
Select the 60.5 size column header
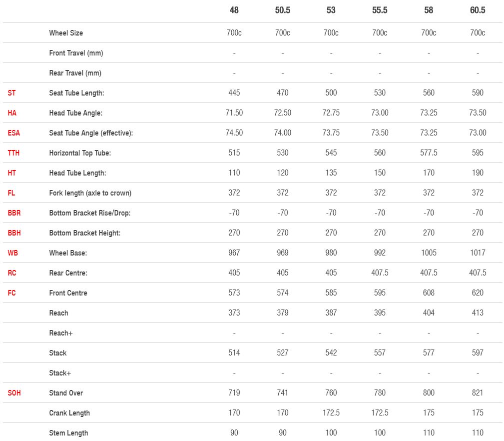478,10
